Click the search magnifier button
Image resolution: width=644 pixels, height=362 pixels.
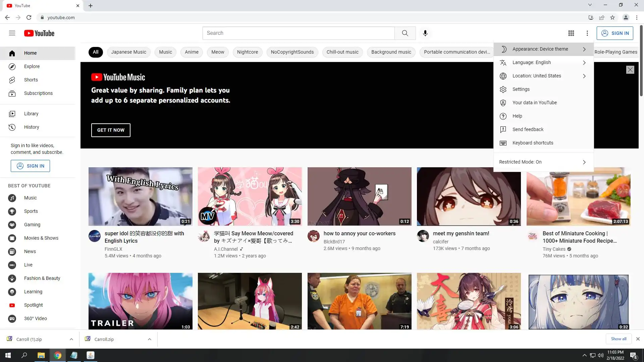(405, 33)
